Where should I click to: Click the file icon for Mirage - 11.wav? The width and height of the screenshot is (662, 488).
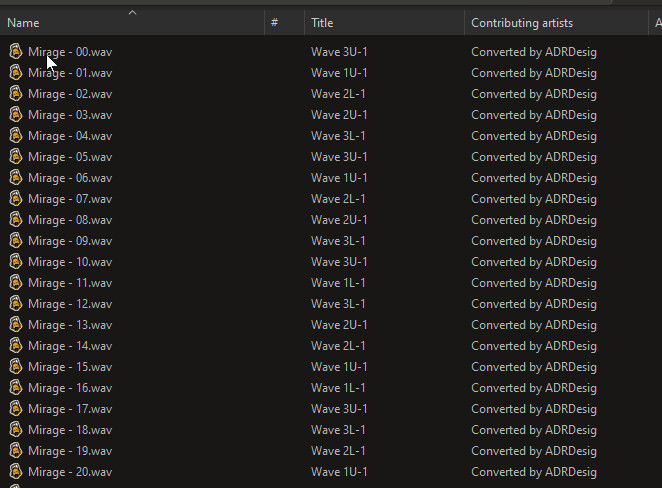click(16, 282)
